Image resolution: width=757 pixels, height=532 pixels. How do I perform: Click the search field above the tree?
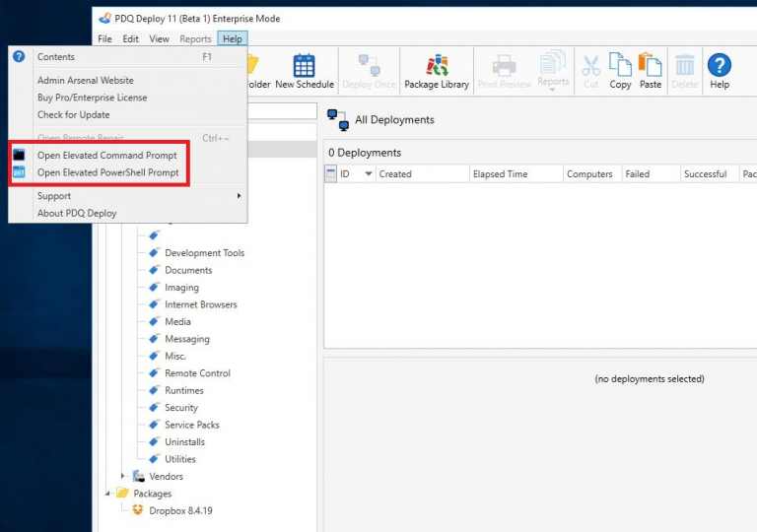[x=283, y=111]
